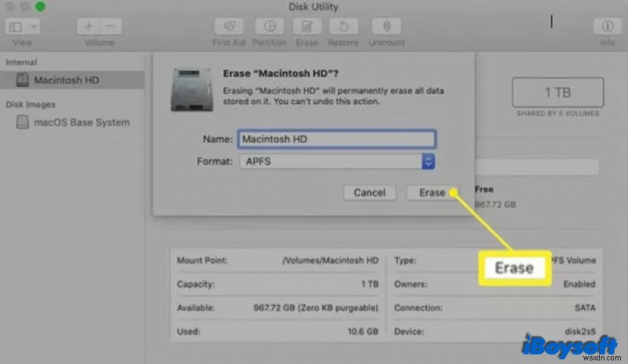This screenshot has width=628, height=364.
Task: Remove a volume with the minus button
Action: tap(111, 27)
